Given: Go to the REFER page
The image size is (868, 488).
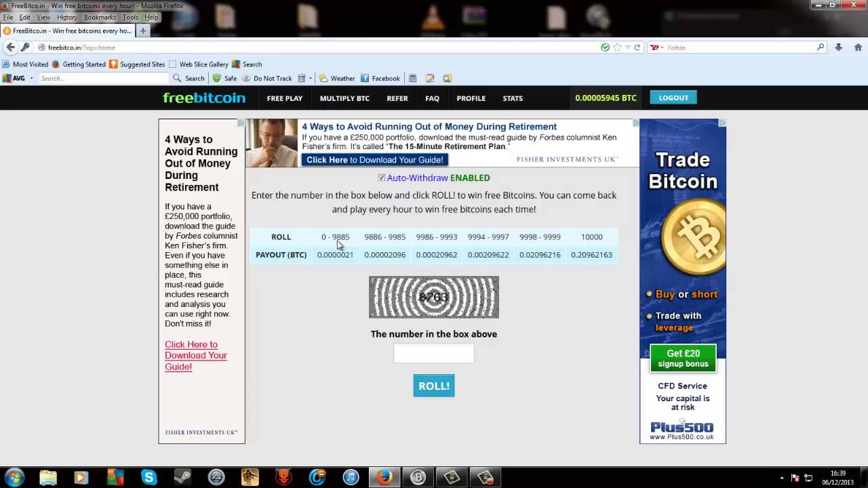Looking at the screenshot, I should (397, 98).
